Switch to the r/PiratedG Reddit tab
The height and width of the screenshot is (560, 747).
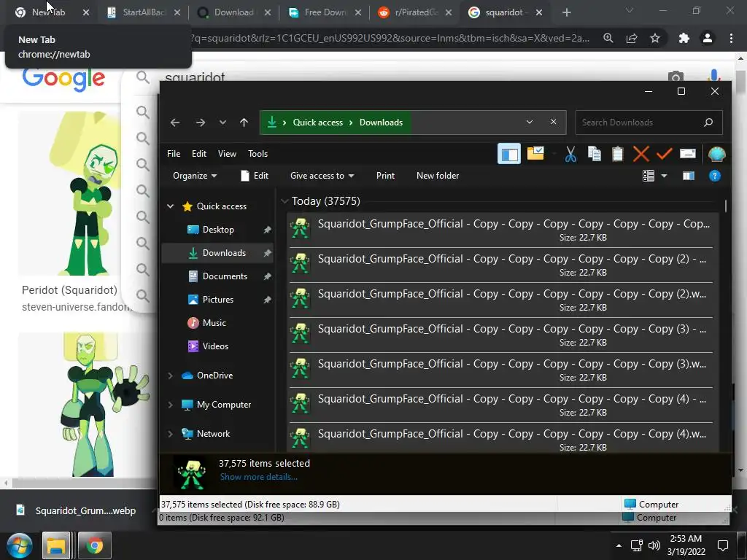414,12
